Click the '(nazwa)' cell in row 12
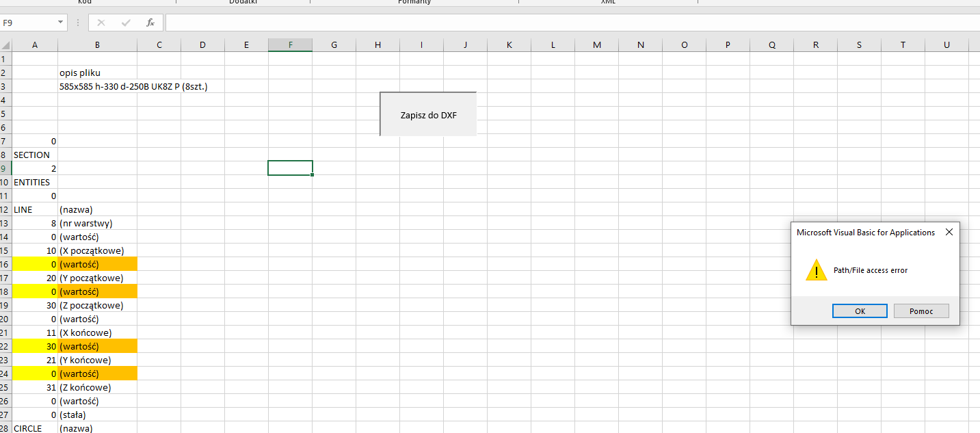Viewport: 980px width, 433px height. pos(97,209)
